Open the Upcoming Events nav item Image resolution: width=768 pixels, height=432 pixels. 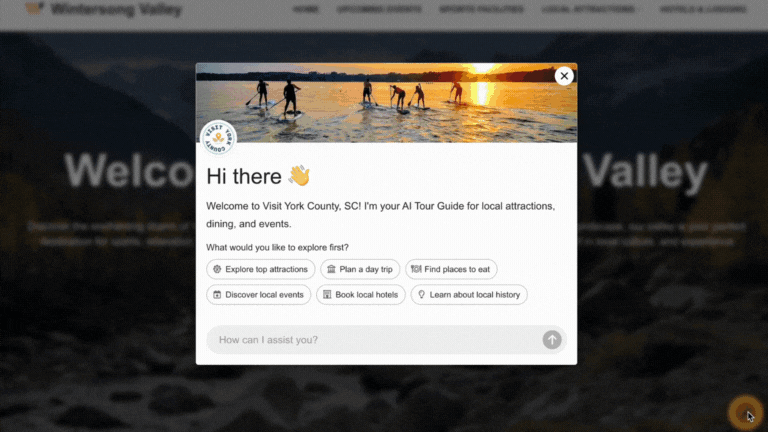[379, 9]
